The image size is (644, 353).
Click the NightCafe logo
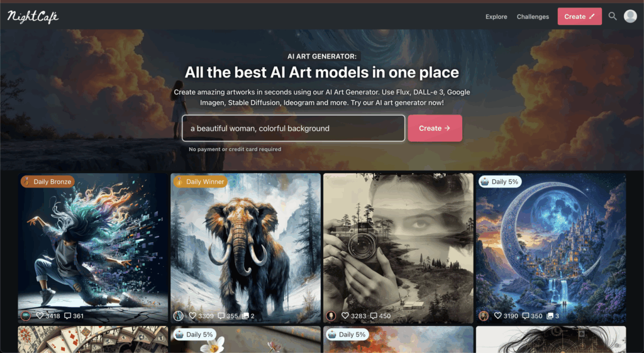coord(33,16)
